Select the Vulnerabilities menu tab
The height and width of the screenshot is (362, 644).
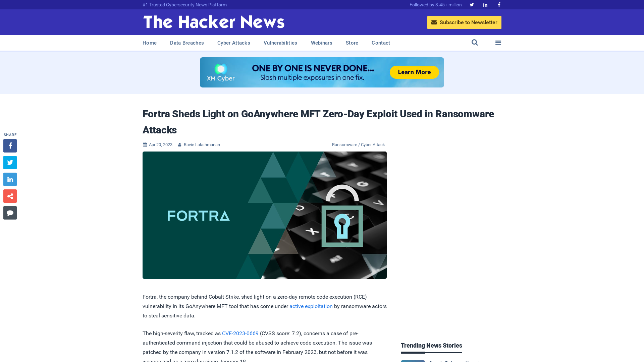[280, 43]
